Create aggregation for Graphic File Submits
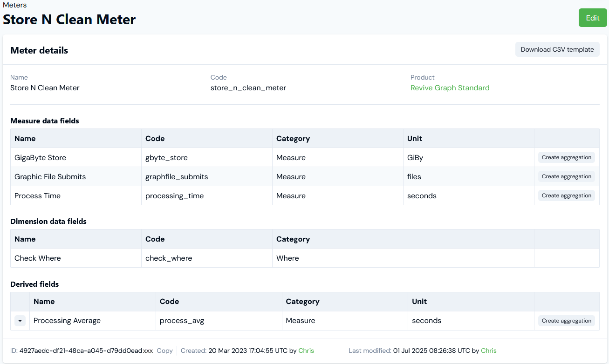 567,176
